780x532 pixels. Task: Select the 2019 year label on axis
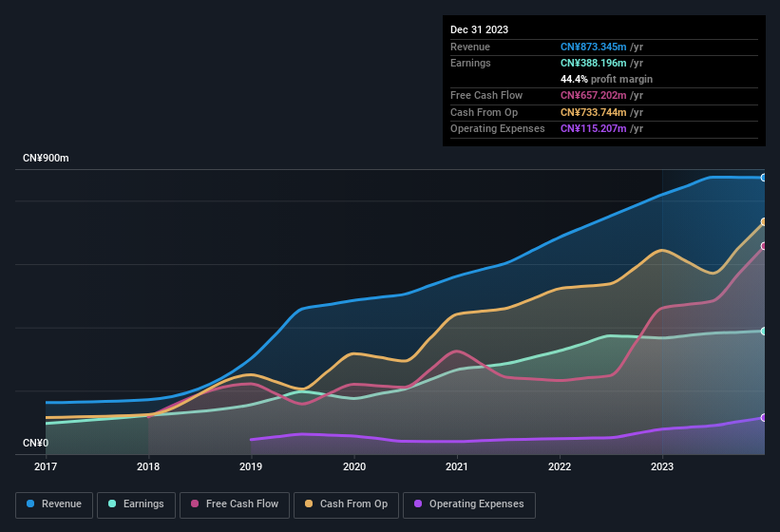coord(251,466)
